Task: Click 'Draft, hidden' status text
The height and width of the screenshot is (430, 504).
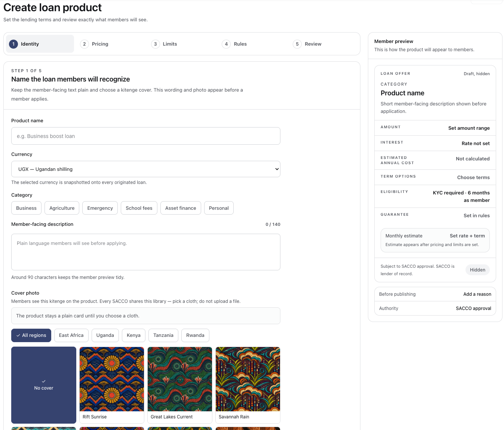Action: [477, 74]
